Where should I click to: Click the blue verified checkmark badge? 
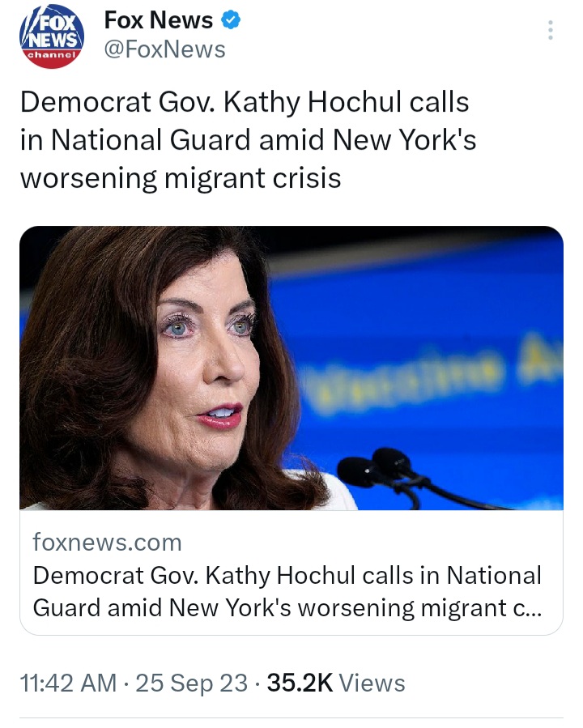coord(230,20)
